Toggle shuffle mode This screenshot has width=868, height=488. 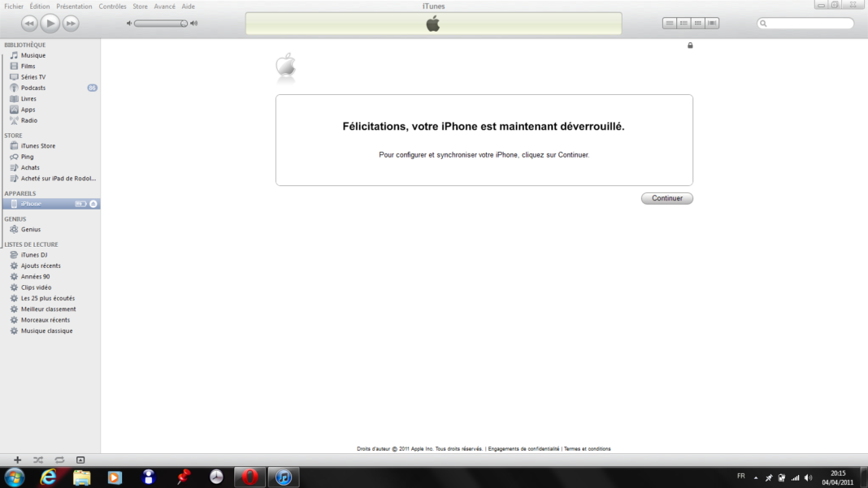(37, 460)
